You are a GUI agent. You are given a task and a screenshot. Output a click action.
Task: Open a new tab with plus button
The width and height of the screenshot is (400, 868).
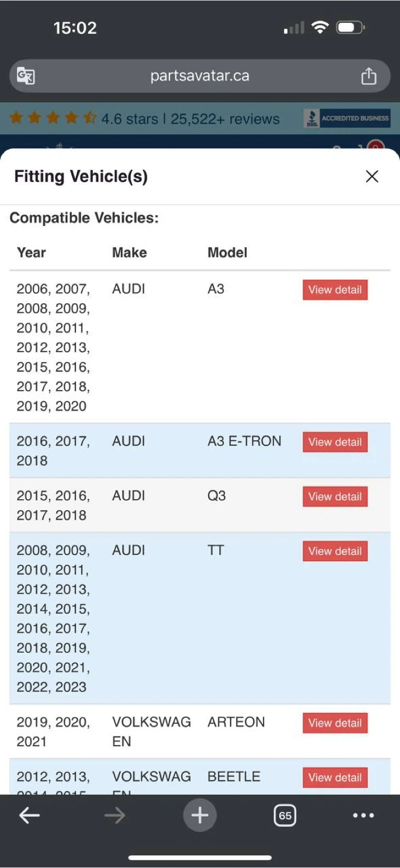pos(200,816)
